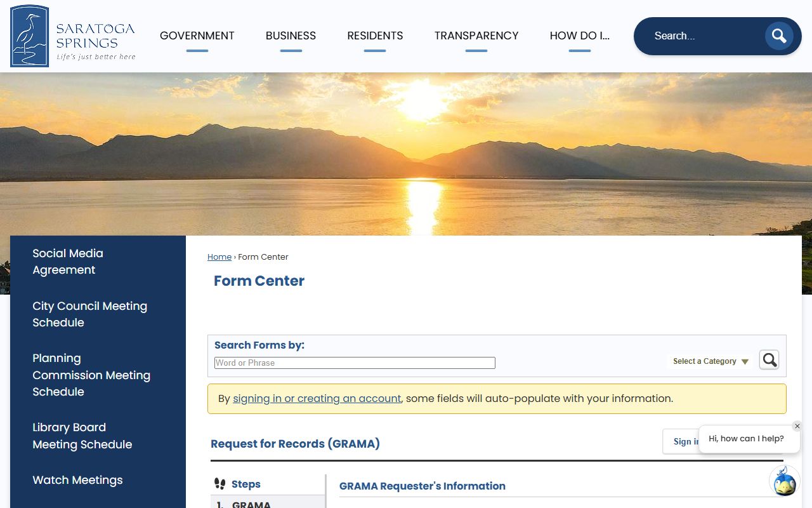This screenshot has height=508, width=812.
Task: Expand the How Do I... menu
Action: tap(579, 36)
